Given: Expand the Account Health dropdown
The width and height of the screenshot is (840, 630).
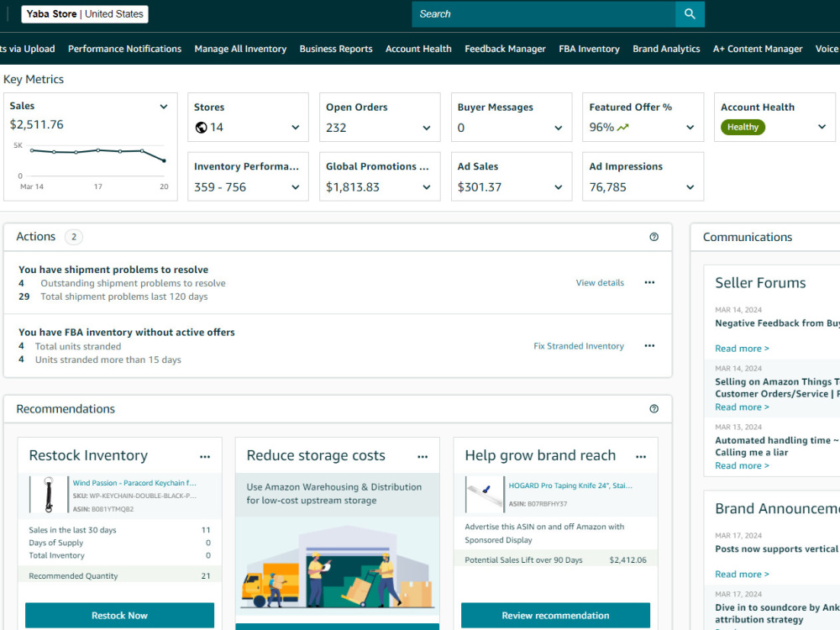Looking at the screenshot, I should [x=822, y=127].
